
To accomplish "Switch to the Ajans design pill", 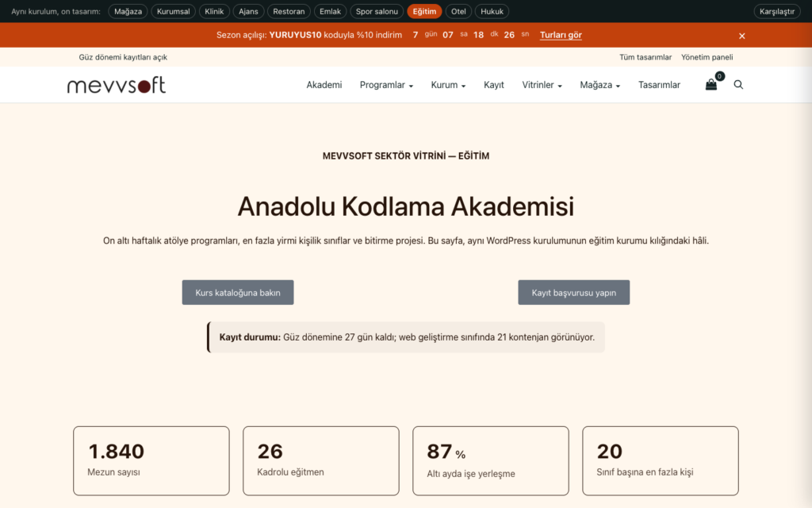I will pyautogui.click(x=248, y=11).
